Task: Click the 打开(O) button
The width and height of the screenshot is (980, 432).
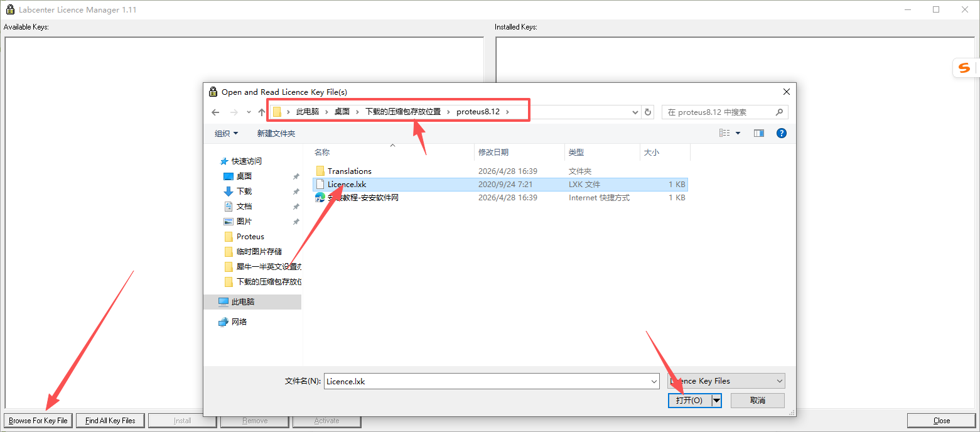Action: (x=689, y=401)
